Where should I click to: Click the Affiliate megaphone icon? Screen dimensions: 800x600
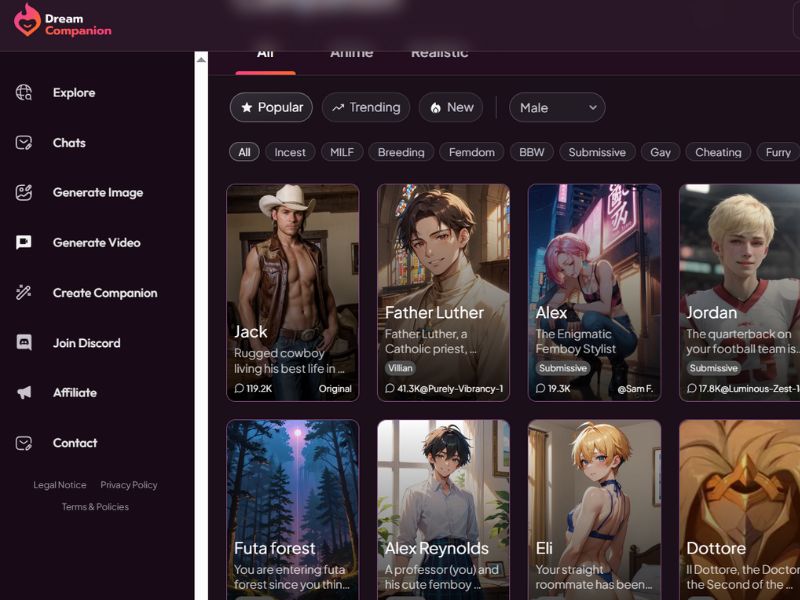[23, 392]
